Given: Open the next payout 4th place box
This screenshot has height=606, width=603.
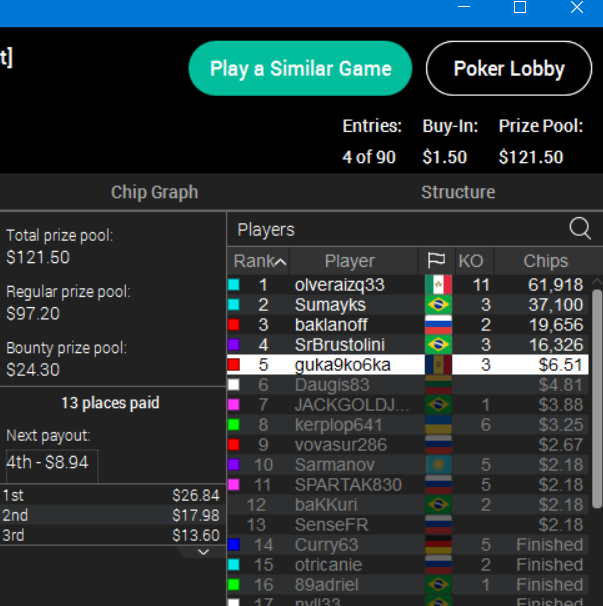Looking at the screenshot, I should (52, 462).
